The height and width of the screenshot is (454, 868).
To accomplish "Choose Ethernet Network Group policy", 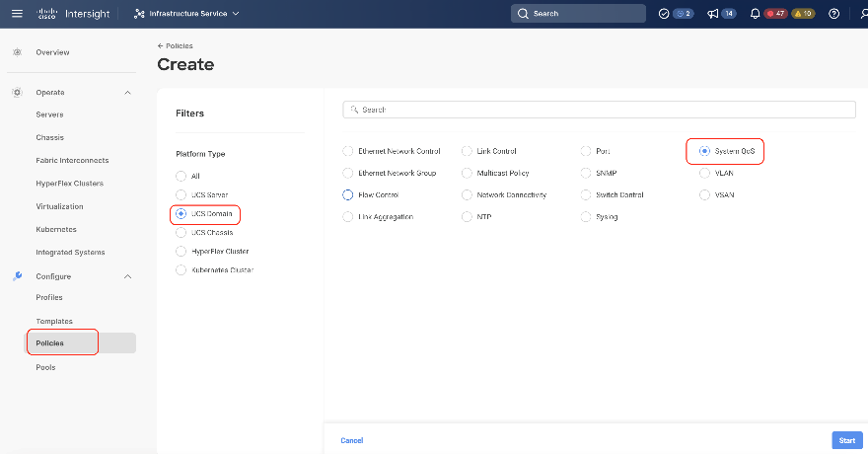I will click(347, 174).
